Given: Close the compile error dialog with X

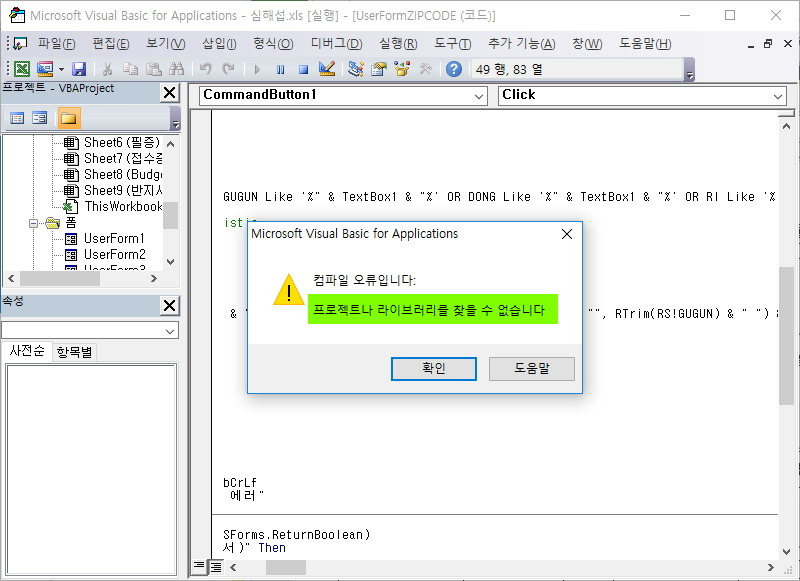Looking at the screenshot, I should tap(567, 234).
